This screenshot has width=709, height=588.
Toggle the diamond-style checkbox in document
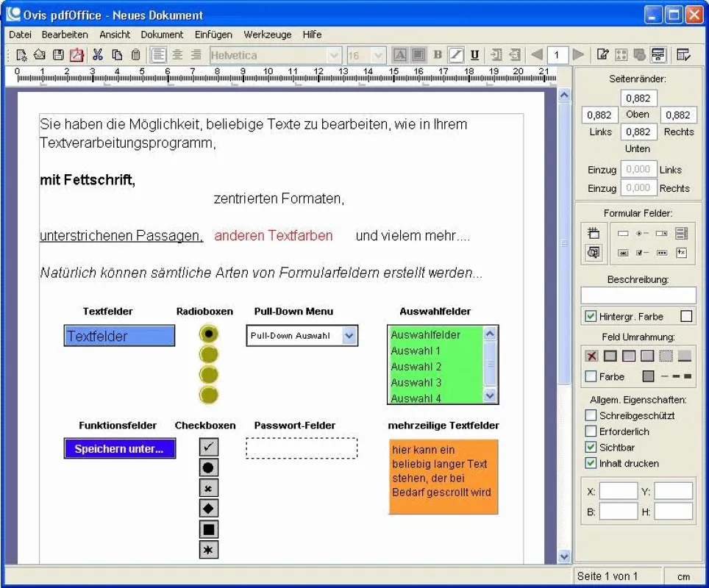pyautogui.click(x=208, y=509)
